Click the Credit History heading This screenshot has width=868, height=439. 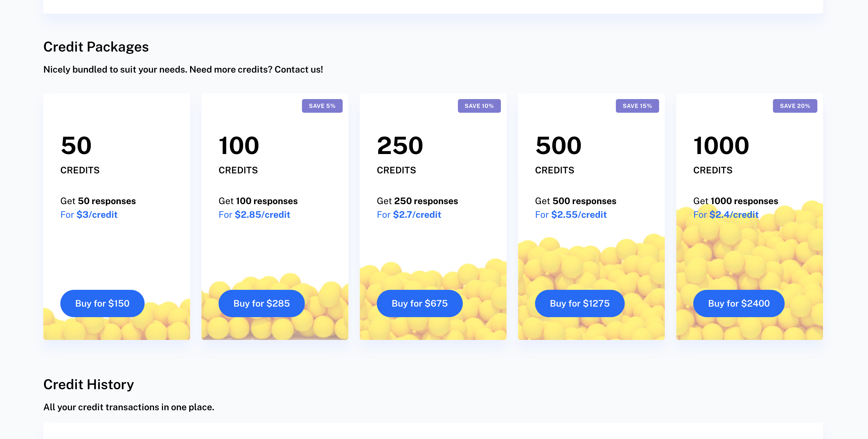tap(88, 384)
